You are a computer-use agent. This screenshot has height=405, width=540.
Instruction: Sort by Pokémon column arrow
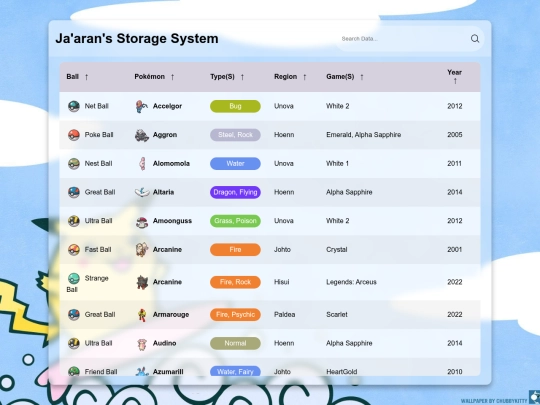173,77
